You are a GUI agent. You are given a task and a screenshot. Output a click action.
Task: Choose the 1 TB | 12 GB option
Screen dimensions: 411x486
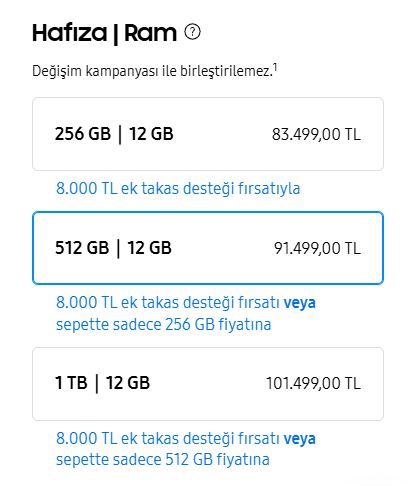tap(208, 384)
